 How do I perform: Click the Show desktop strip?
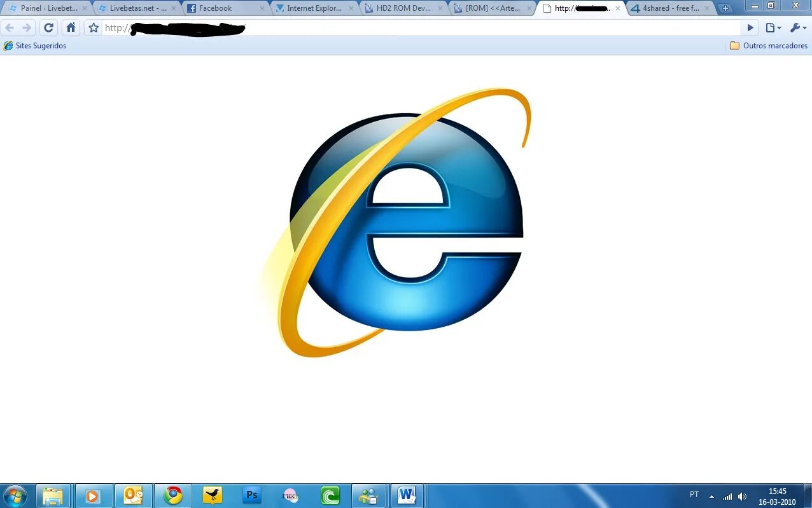click(x=808, y=495)
